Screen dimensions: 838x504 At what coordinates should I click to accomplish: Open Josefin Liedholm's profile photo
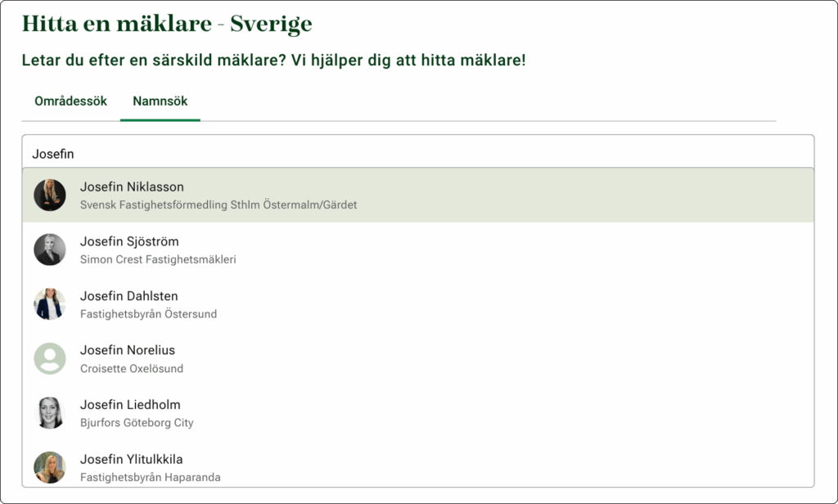coord(50,413)
